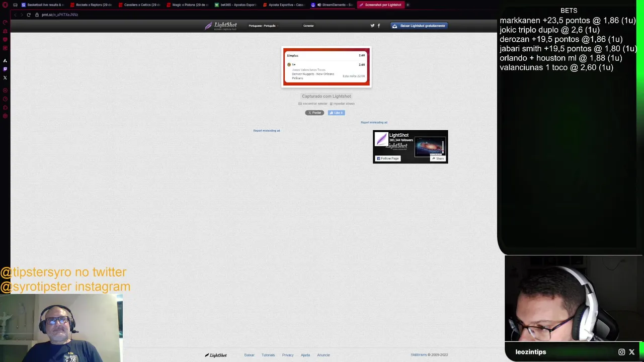Click the X Postar button
Viewport: 644px width, 362px height.
click(314, 113)
